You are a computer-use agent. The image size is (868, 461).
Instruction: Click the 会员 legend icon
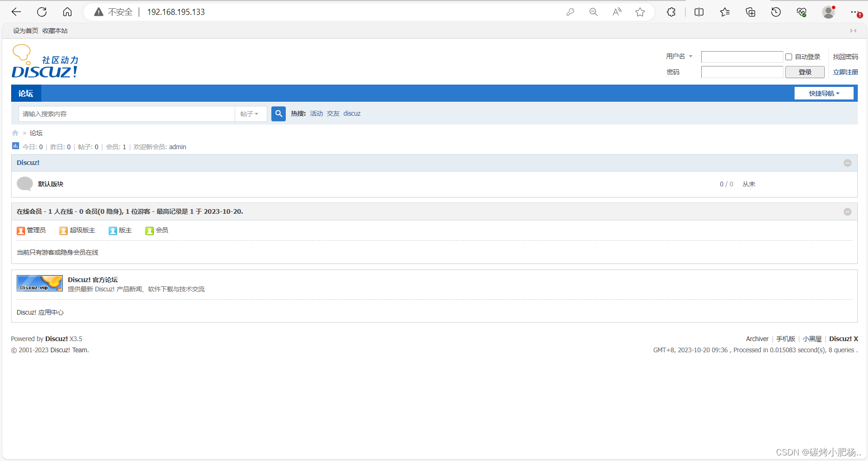tap(150, 230)
